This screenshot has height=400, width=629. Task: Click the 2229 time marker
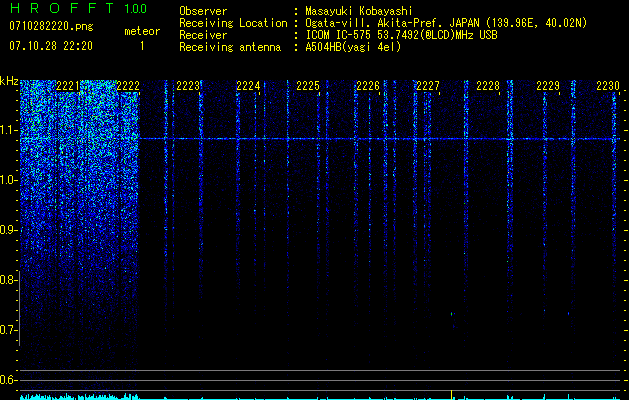tap(548, 86)
